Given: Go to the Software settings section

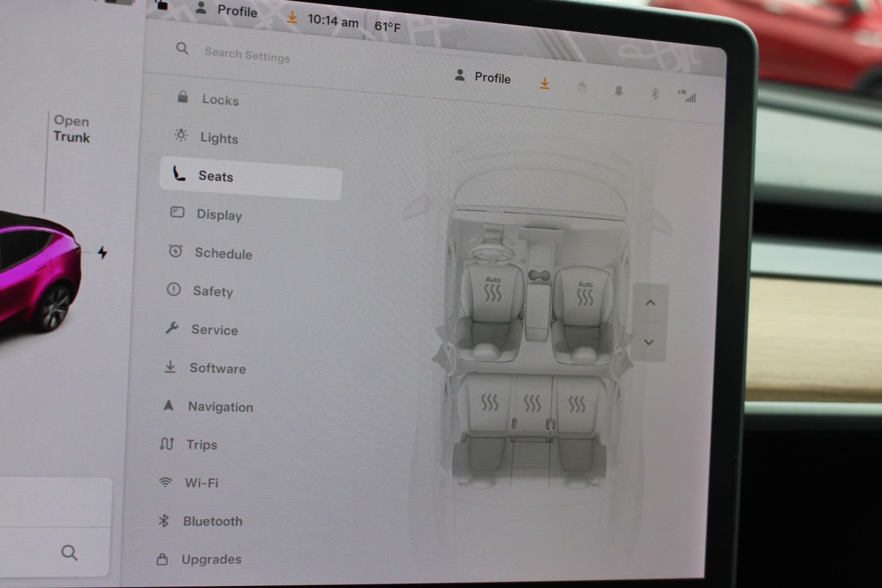Looking at the screenshot, I should coord(217,368).
